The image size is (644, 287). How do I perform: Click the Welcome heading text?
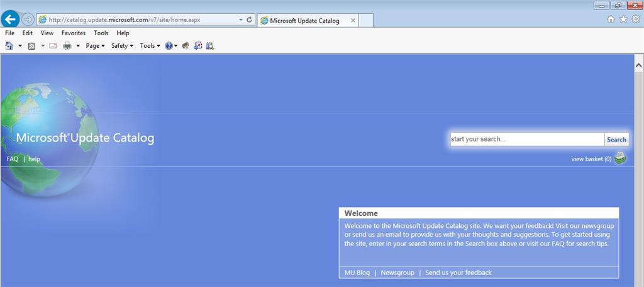361,213
